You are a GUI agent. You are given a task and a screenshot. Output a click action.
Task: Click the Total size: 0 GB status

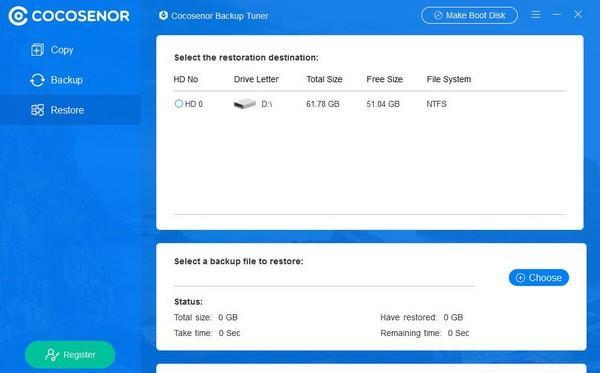point(206,317)
